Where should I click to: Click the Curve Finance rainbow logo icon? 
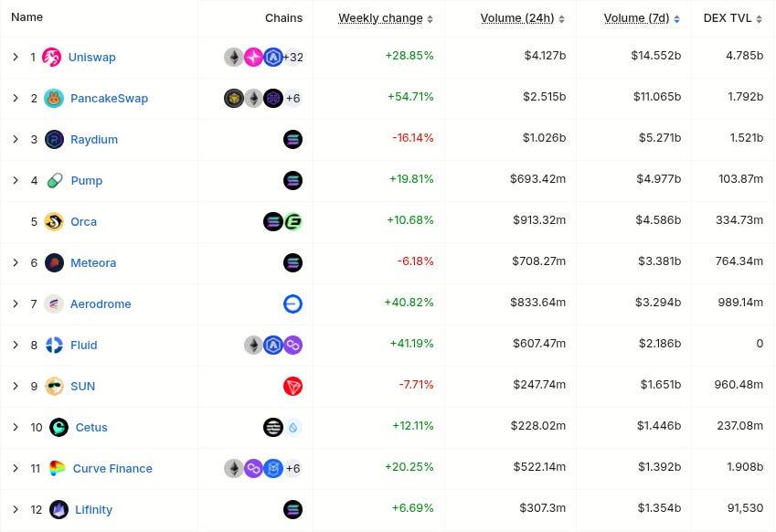click(57, 469)
